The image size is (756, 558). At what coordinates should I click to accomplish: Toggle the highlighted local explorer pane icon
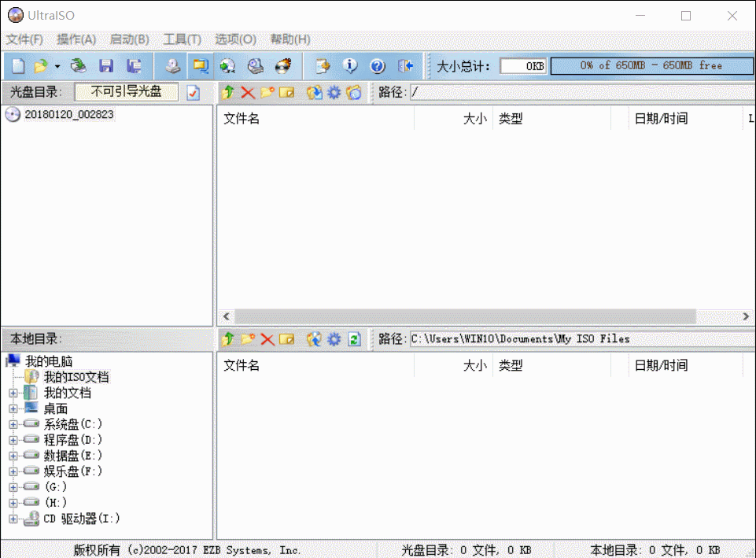coord(200,66)
